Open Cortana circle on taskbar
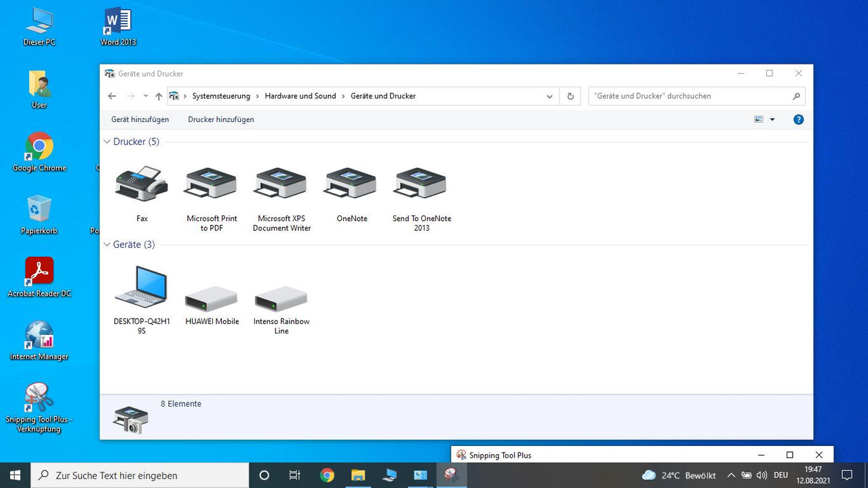The width and height of the screenshot is (868, 488). coord(264,475)
